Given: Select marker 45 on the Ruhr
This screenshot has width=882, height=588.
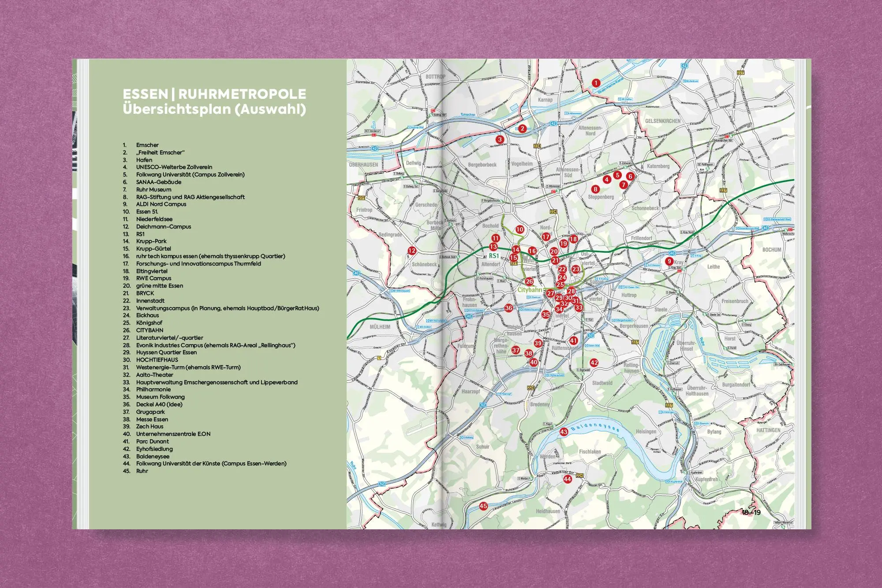Looking at the screenshot, I should [483, 506].
